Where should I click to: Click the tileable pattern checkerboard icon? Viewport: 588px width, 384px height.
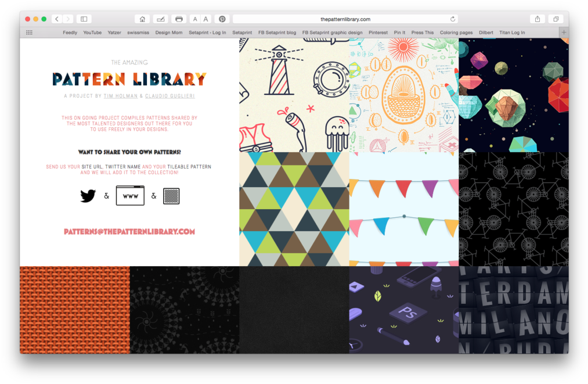(171, 196)
